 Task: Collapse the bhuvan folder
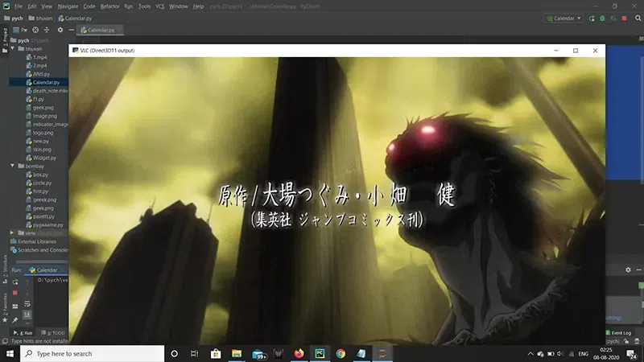point(13,48)
